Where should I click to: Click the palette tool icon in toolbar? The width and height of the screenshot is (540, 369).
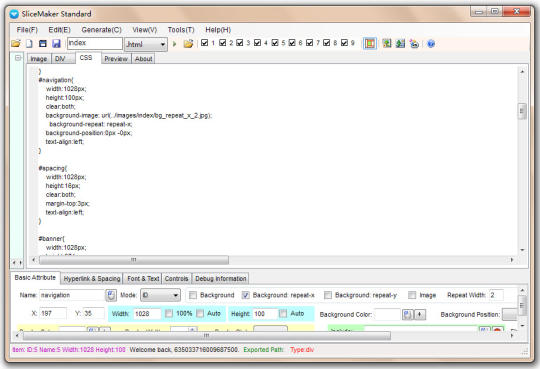[x=414, y=44]
